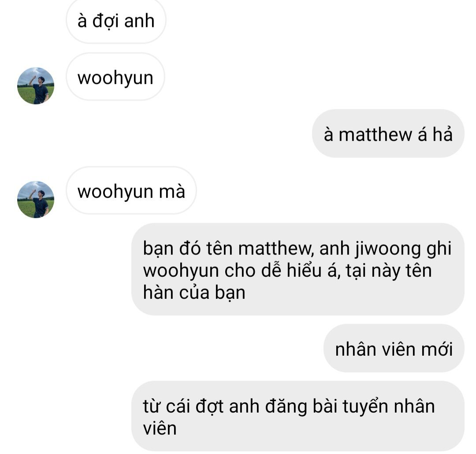Select the "à matthew á hả" reply bubble
The width and height of the screenshot is (476, 454).
[388, 134]
